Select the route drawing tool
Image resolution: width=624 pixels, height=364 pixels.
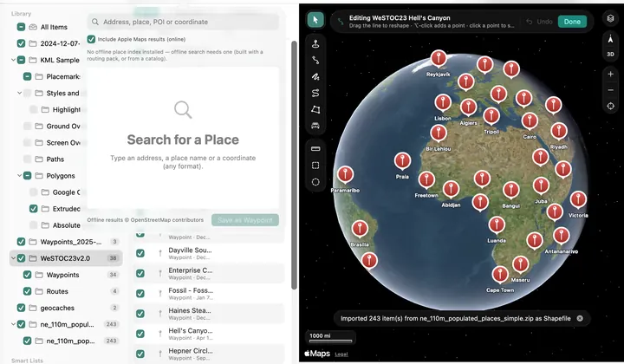[x=315, y=60]
